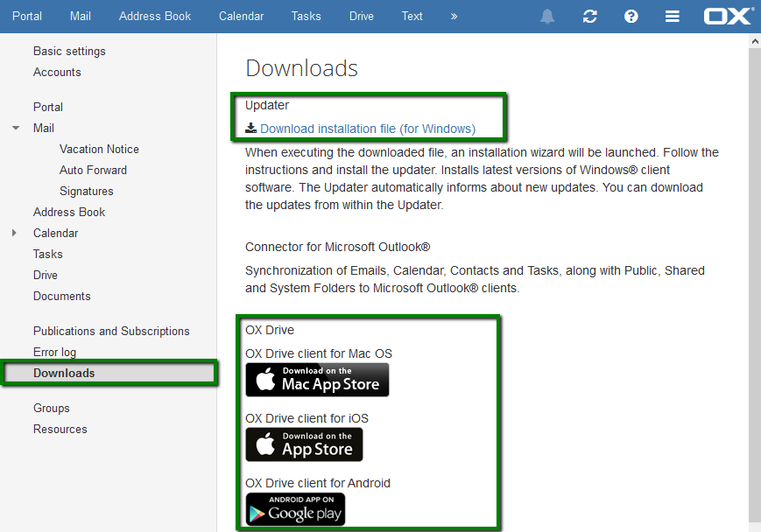Click the Updater section label
The width and height of the screenshot is (761, 532).
click(x=267, y=105)
